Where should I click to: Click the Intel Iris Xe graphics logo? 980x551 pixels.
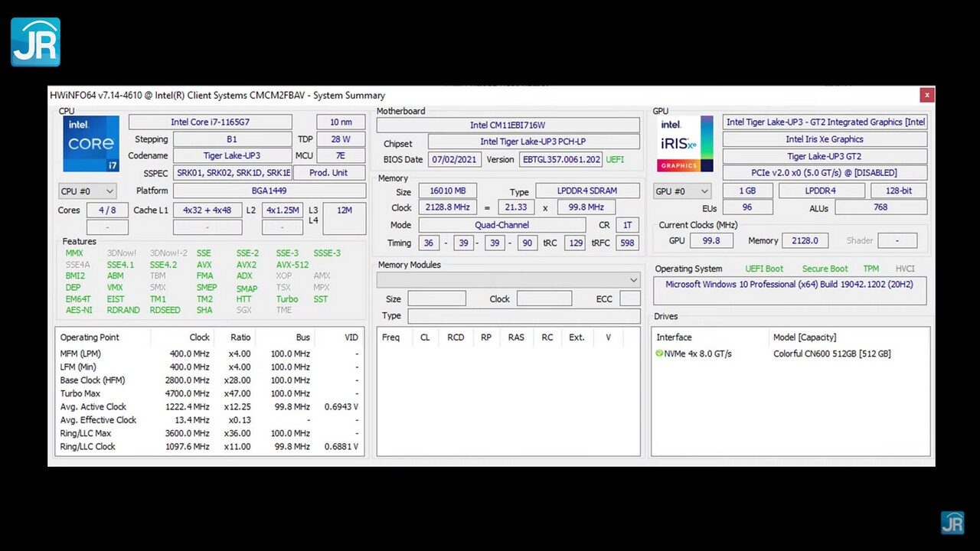point(685,144)
